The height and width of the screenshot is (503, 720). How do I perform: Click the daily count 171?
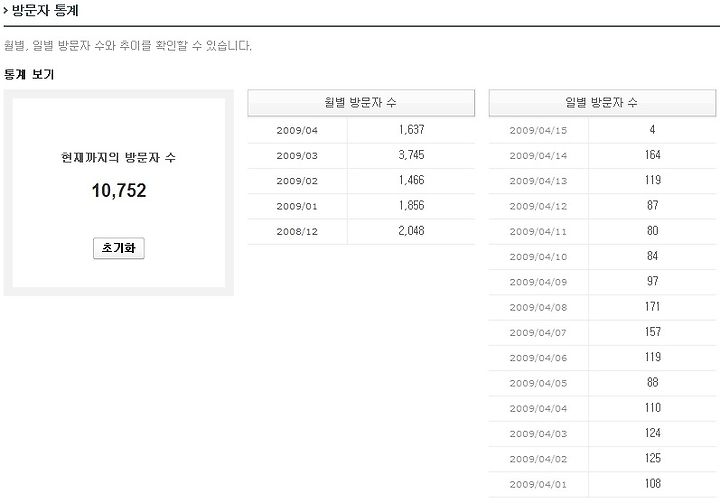(652, 307)
